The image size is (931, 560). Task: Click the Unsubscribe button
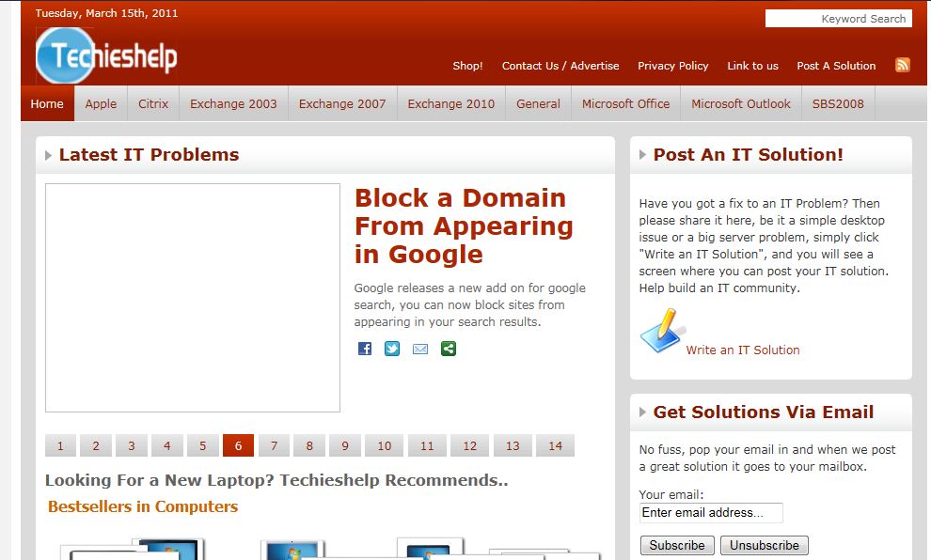click(765, 545)
